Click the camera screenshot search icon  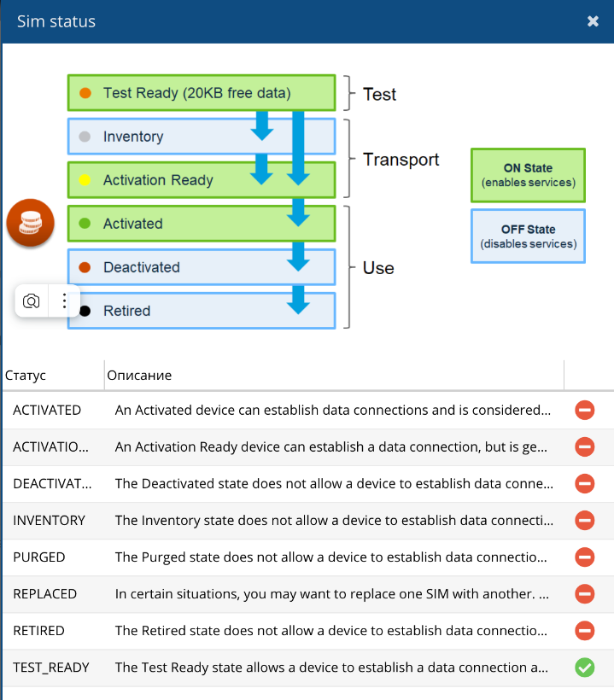point(32,300)
